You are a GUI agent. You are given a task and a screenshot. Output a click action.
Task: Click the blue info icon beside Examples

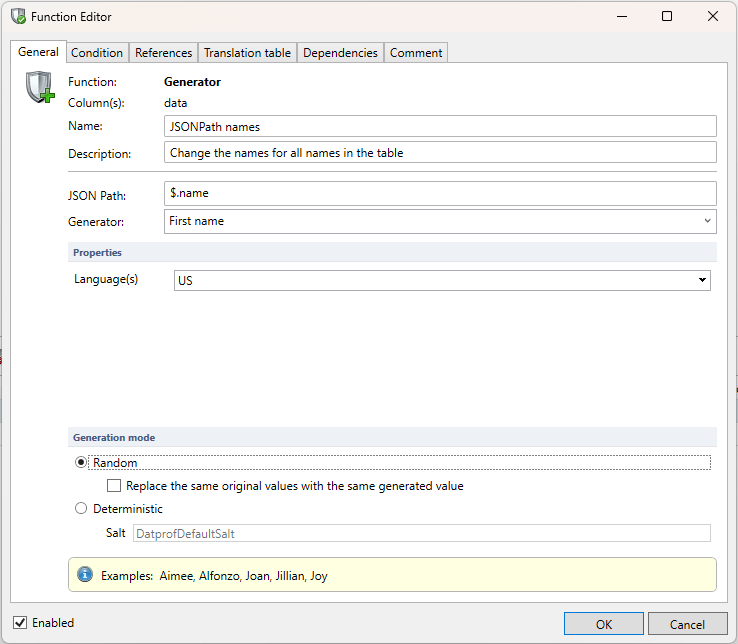click(x=85, y=575)
